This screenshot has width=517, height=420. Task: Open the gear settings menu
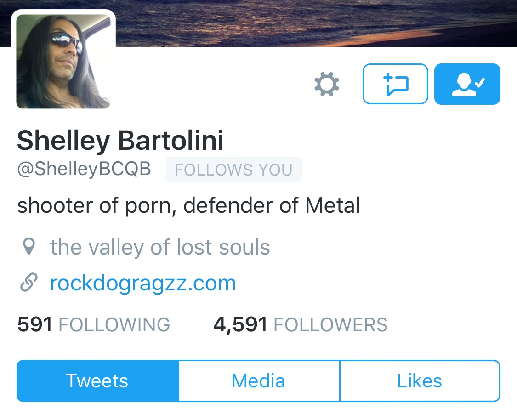tap(326, 84)
